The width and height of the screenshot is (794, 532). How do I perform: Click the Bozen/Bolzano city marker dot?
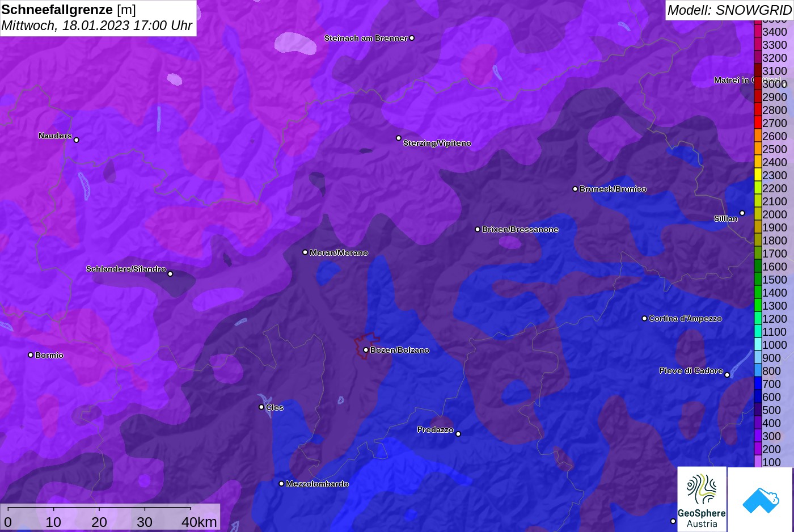[x=366, y=350]
